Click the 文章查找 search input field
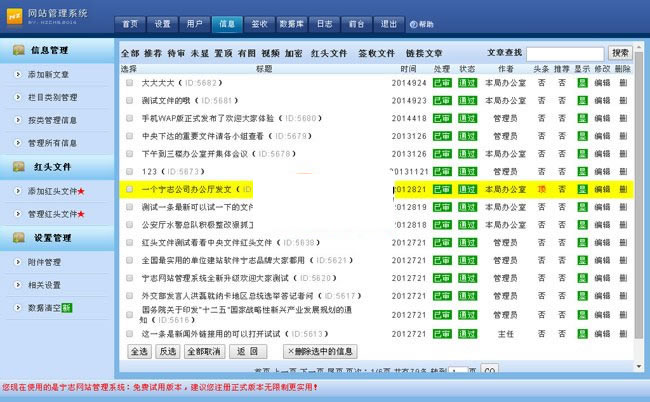This screenshot has height=402, width=650. point(564,53)
